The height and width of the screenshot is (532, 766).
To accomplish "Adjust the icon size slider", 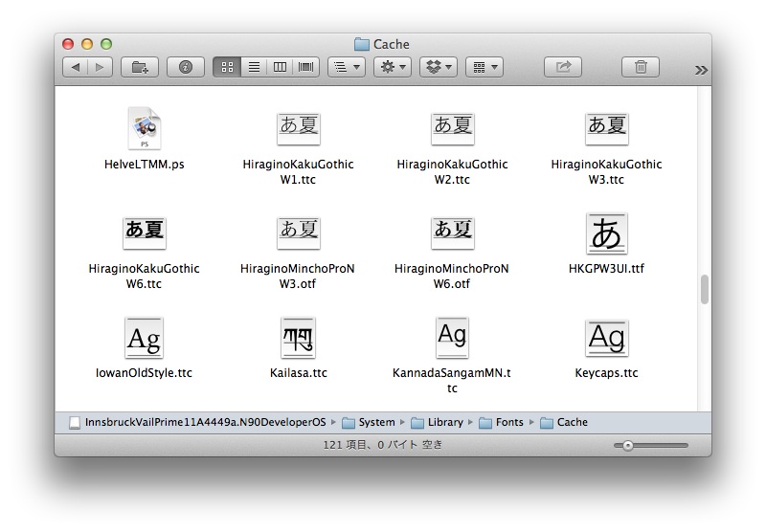I will click(x=628, y=446).
